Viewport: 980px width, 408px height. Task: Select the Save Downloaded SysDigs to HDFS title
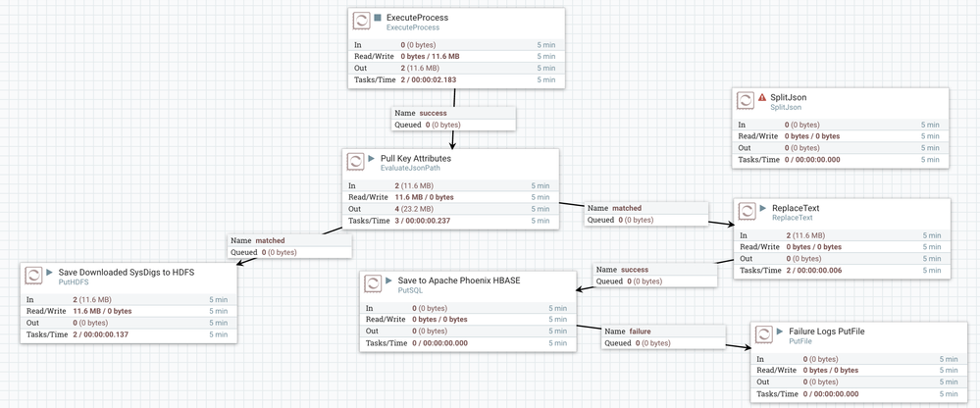(128, 273)
